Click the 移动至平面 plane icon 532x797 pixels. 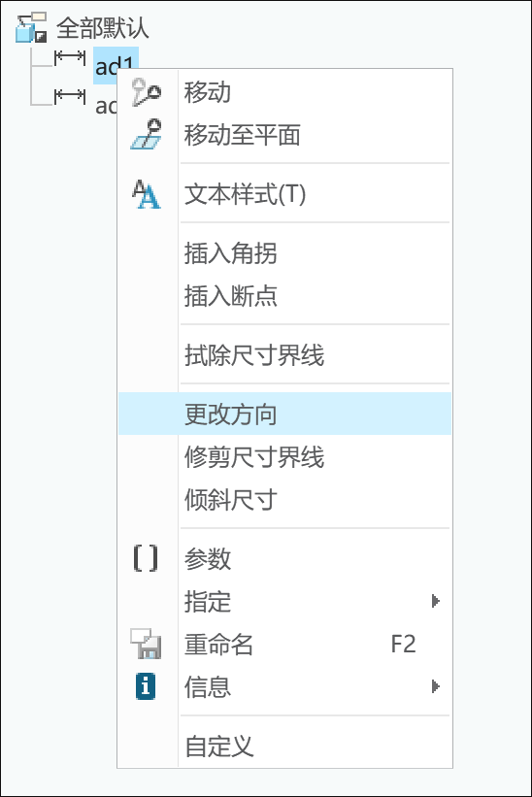pyautogui.click(x=147, y=135)
